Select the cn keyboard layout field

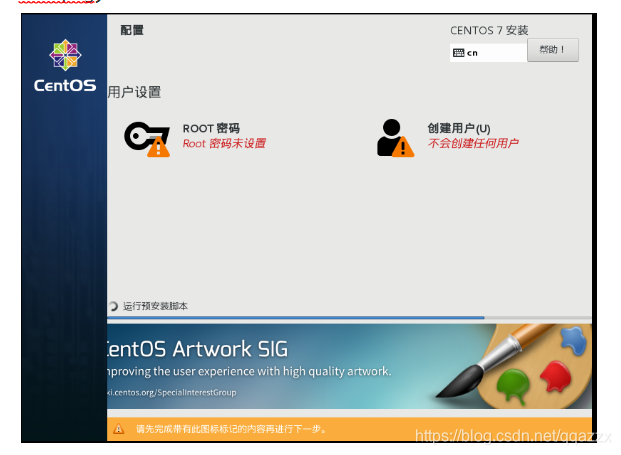point(488,53)
